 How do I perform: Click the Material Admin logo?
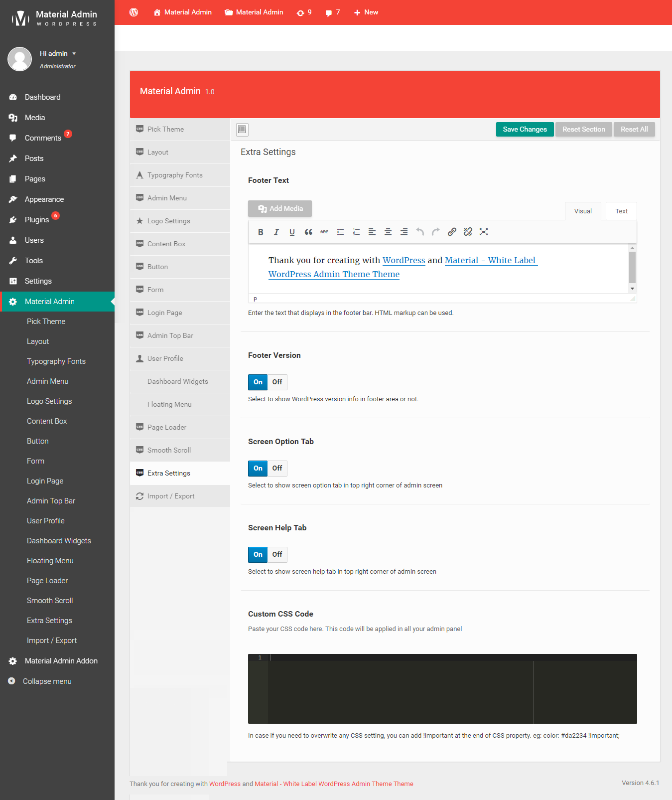54,18
